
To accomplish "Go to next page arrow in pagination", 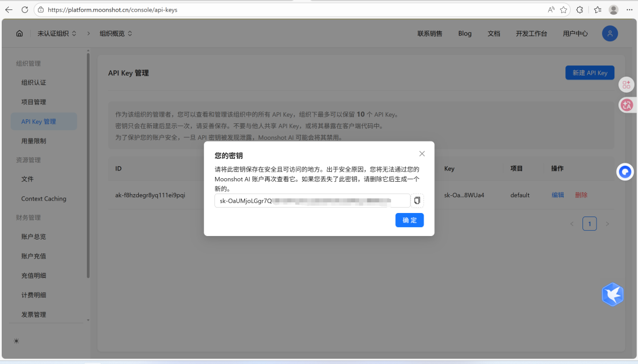I will [x=607, y=224].
